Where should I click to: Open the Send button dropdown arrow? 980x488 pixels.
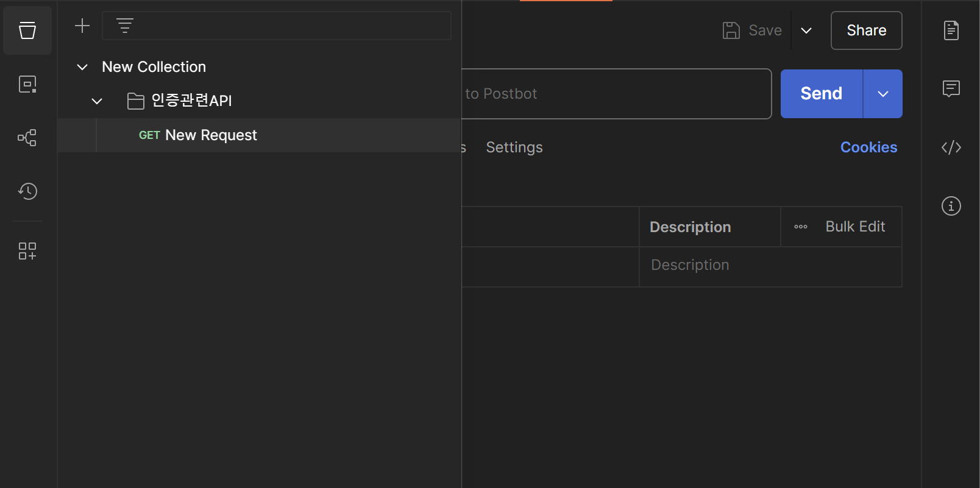(883, 94)
